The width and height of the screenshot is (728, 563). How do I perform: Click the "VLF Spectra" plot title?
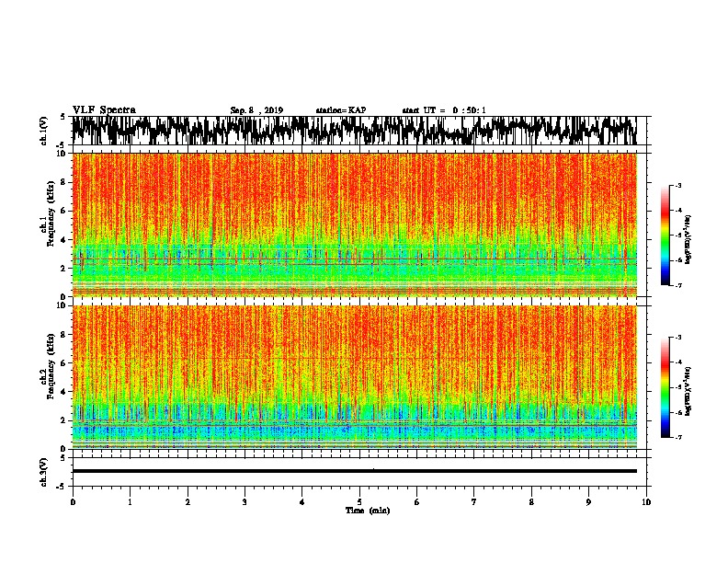[x=104, y=110]
